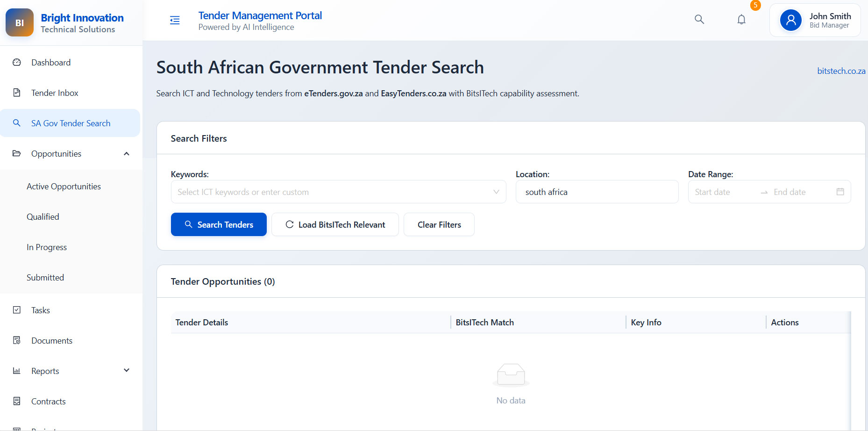Expand the Reports submenu chevron
Screen dimensions: 868x431
[127, 371]
